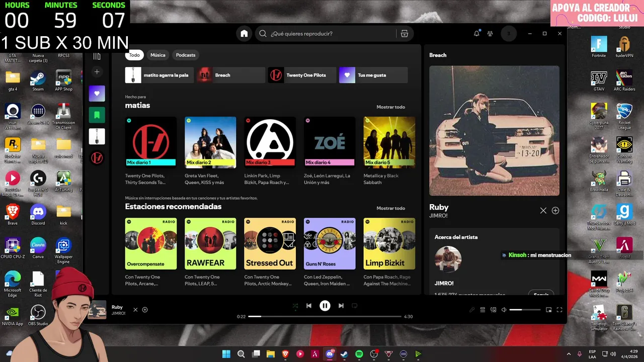Image resolution: width=644 pixels, height=362 pixels.
Task: Toggle lyrics microphone icon
Action: pos(472,310)
